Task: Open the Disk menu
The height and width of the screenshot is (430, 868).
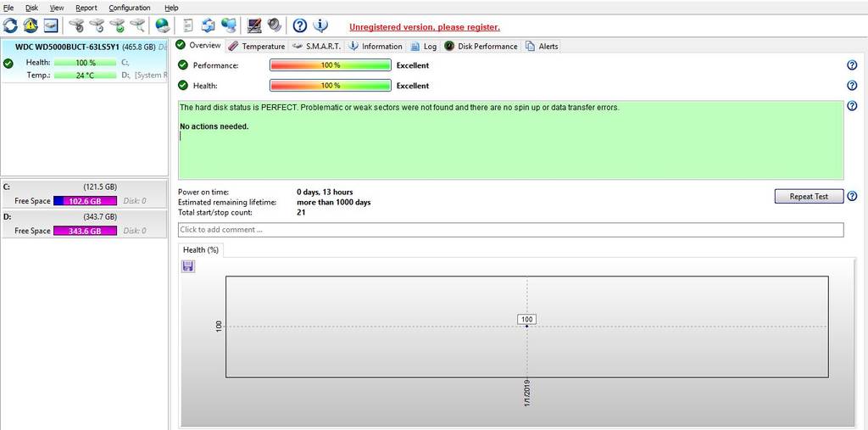Action: point(31,8)
